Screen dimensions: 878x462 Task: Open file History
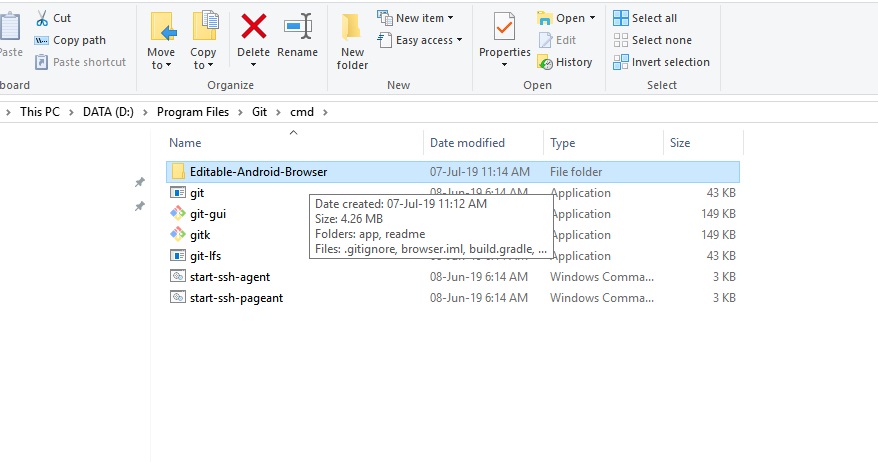pyautogui.click(x=564, y=62)
